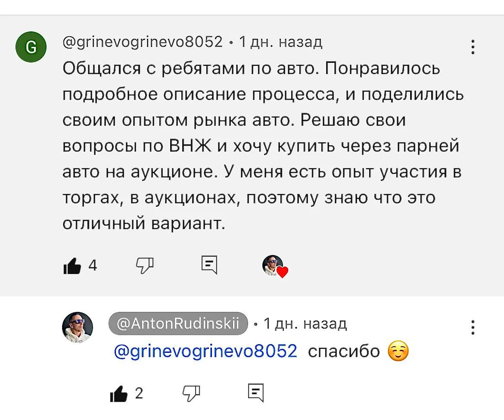Like AntonRudinskii's reply
Viewport: 504px width, 420px height.
(118, 394)
